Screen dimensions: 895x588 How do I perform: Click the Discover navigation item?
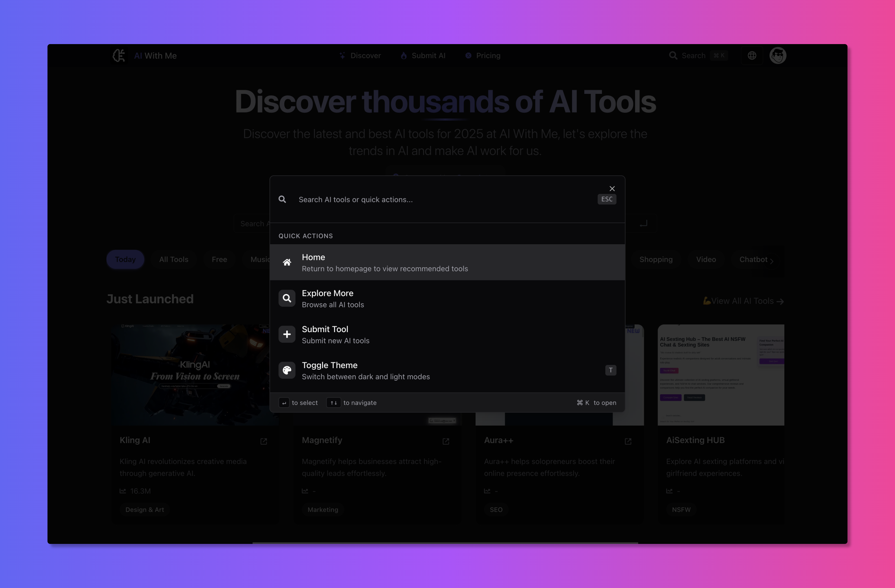coord(365,56)
